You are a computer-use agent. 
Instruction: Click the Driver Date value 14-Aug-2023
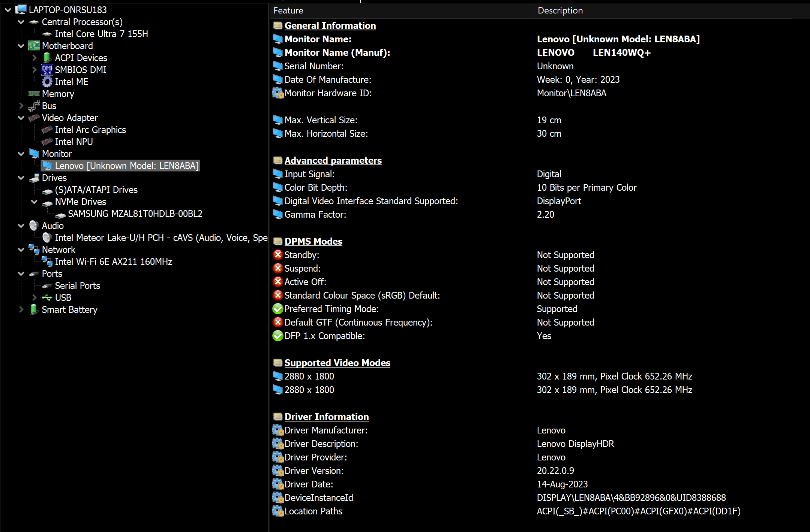coord(562,484)
